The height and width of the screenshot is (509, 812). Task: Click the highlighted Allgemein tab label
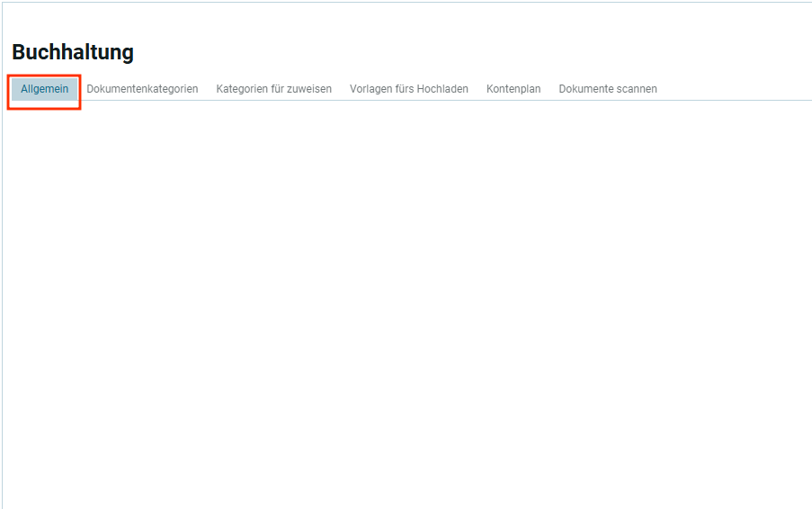tap(44, 89)
